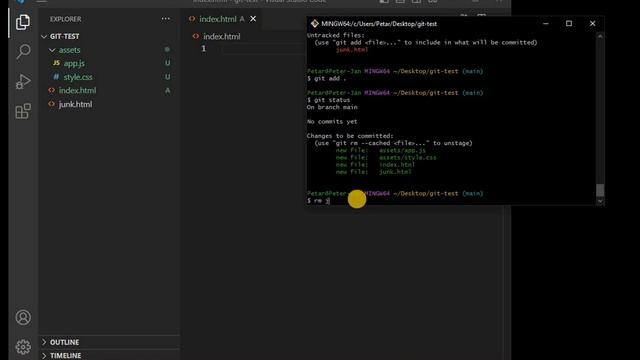
Task: Click the '$ rm j' prompt line in terminal
Action: click(318, 200)
